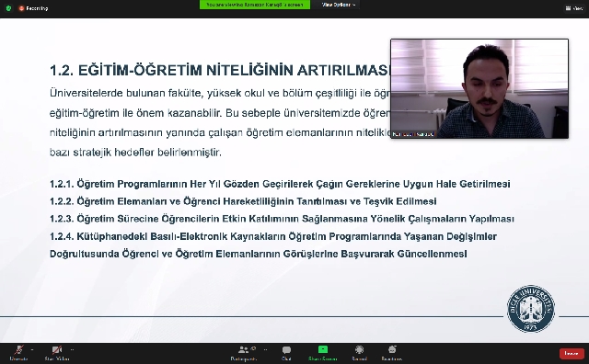Open video options arrow next to Start Video

(x=72, y=349)
